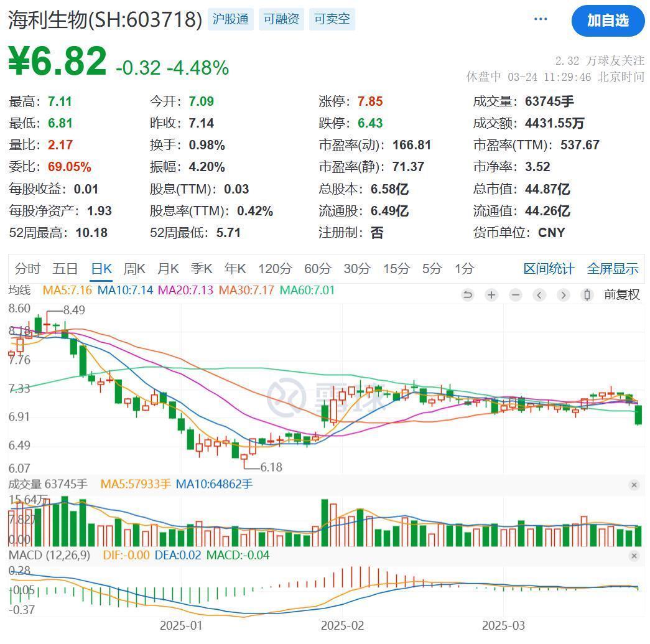Select the 周K tab
Viewport: 650px width, 644px height.
134,269
